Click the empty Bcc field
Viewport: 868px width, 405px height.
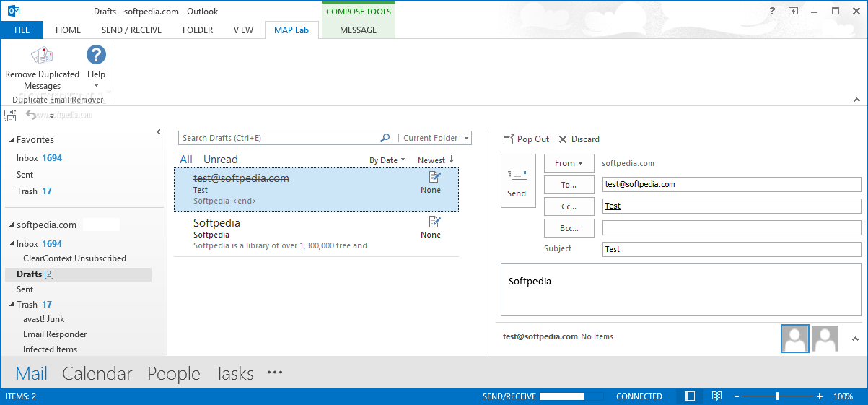(732, 228)
